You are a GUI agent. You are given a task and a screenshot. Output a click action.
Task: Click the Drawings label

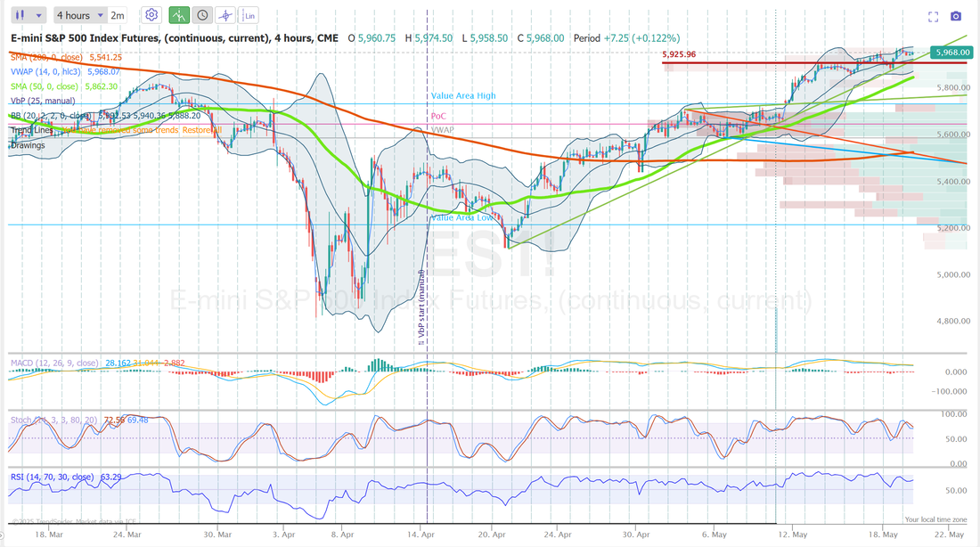[28, 145]
